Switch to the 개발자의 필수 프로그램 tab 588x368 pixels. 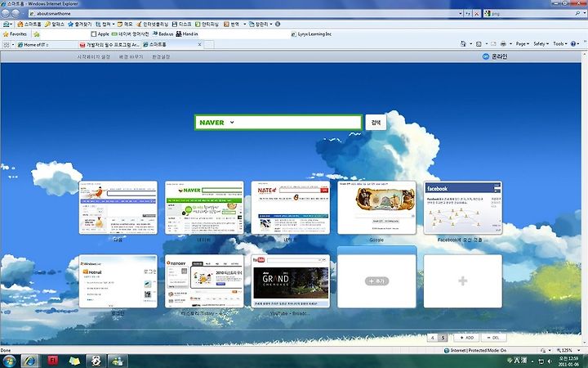click(x=109, y=45)
